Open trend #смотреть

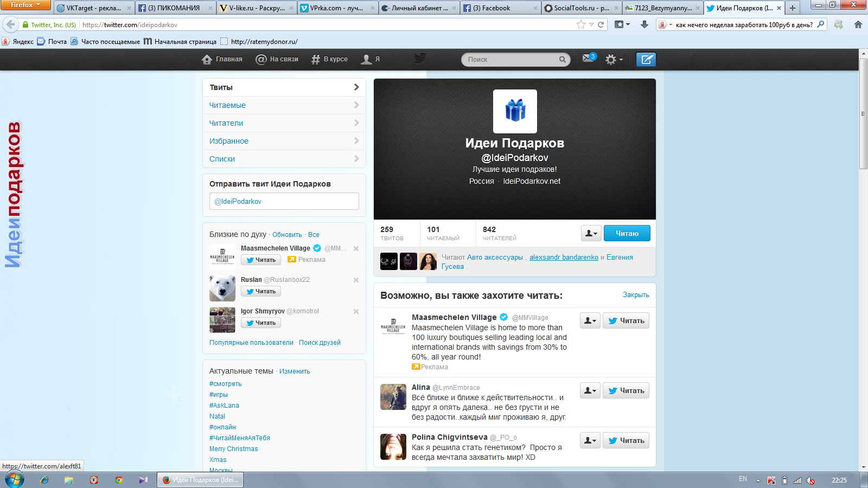point(226,384)
